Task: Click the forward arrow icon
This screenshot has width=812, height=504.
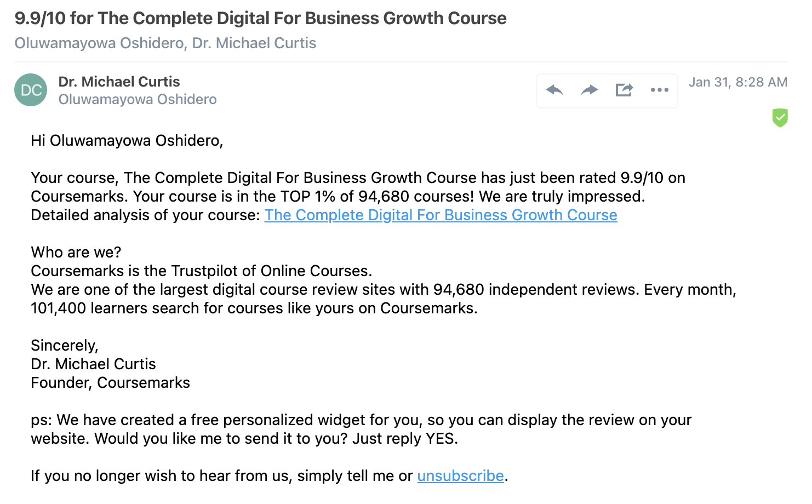Action: tap(589, 90)
